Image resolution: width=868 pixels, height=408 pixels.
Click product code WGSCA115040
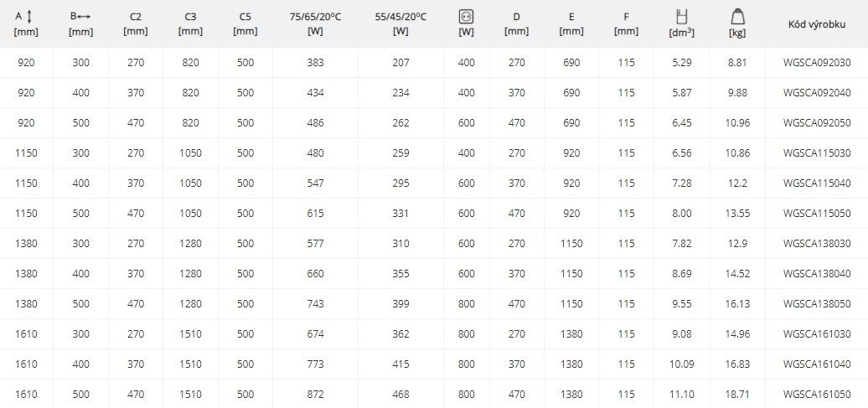click(817, 183)
